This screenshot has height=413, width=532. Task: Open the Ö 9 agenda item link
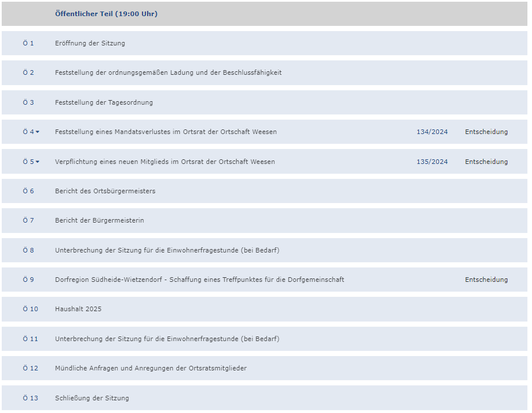(x=28, y=280)
